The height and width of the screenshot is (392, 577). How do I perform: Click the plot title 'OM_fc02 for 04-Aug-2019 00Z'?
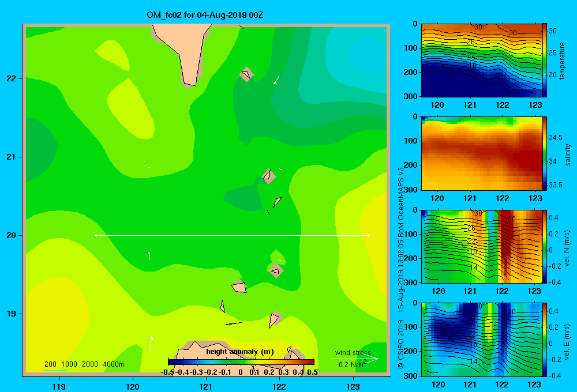tap(205, 15)
